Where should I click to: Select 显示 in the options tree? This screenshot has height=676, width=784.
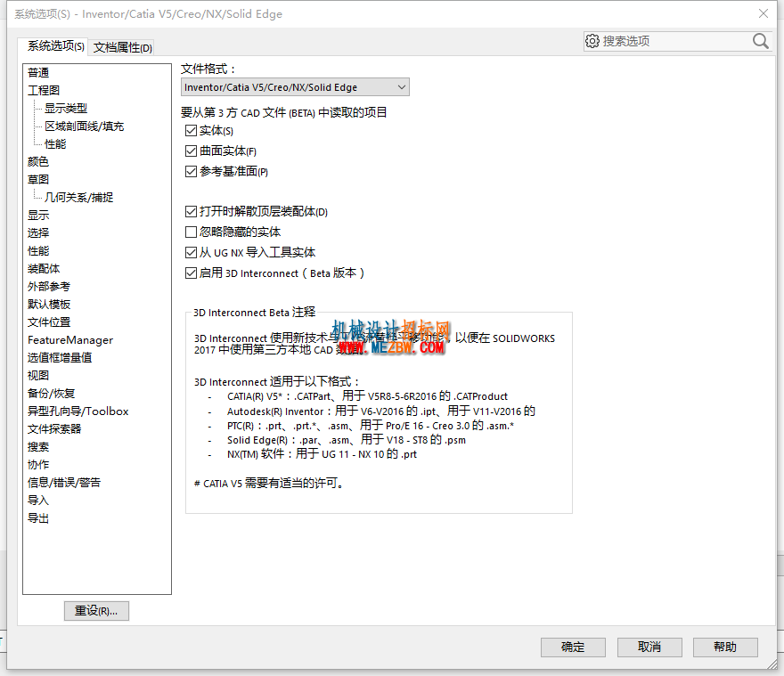pyautogui.click(x=38, y=215)
